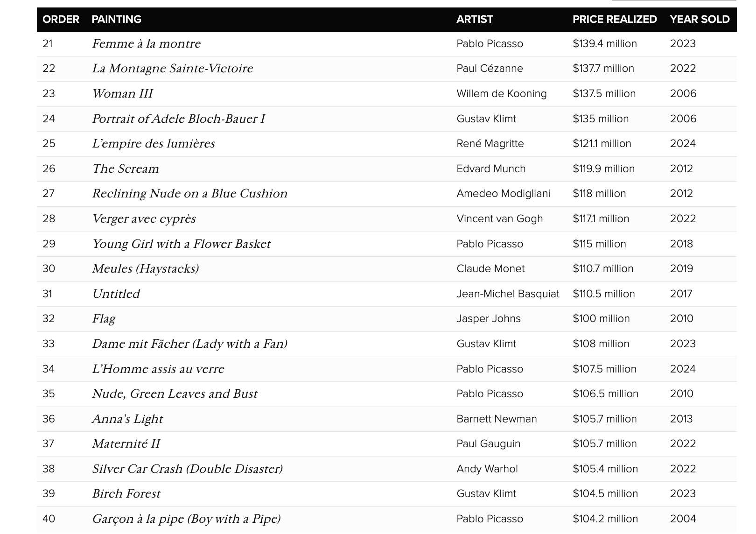Screen dimensions: 756x534
Task: Click Portrait of Adele Bloch-Bauer I
Action: (x=178, y=119)
